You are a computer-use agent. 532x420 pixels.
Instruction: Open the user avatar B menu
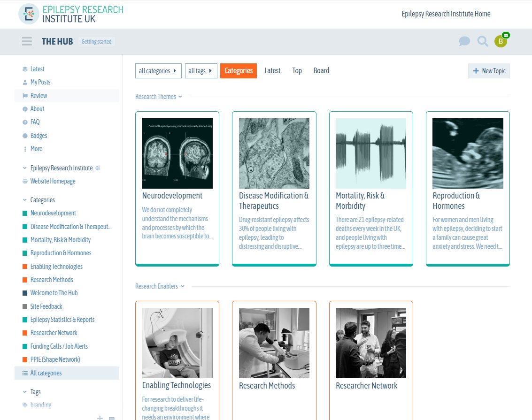coord(501,41)
